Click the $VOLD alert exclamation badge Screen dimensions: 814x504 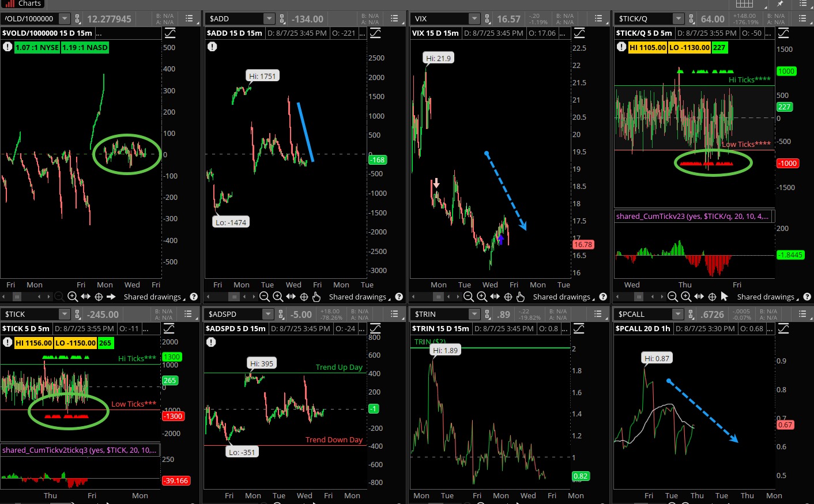click(7, 47)
